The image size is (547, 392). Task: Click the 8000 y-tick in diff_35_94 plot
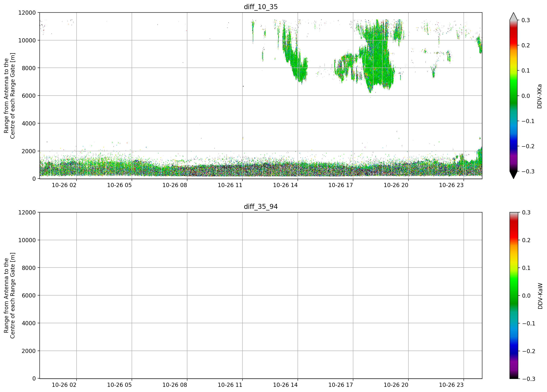29,268
